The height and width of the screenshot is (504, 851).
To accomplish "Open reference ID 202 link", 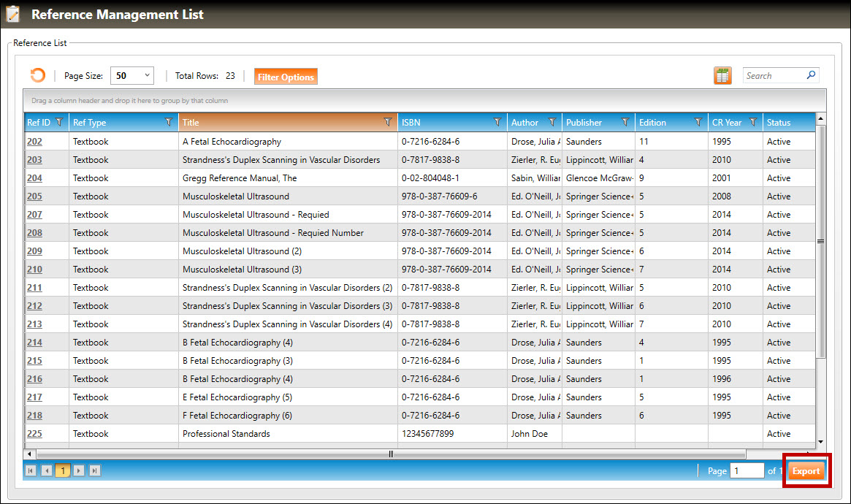I will pyautogui.click(x=34, y=142).
